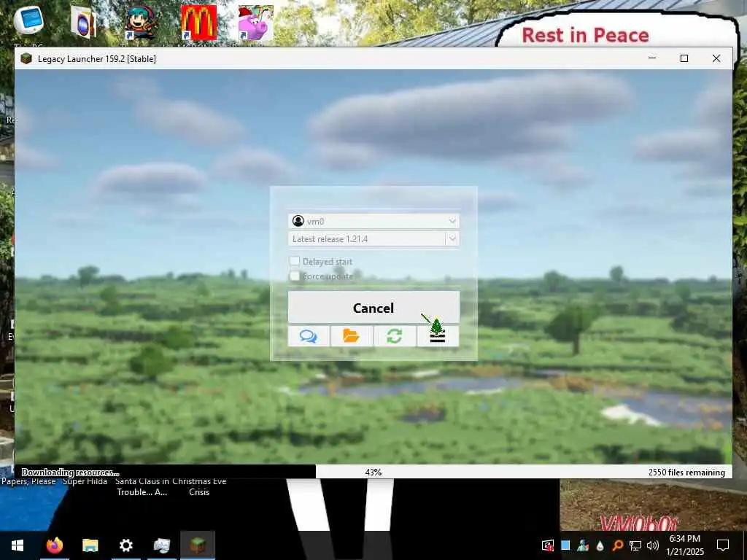Open the notification center icon
This screenshot has width=747, height=560.
click(723, 545)
